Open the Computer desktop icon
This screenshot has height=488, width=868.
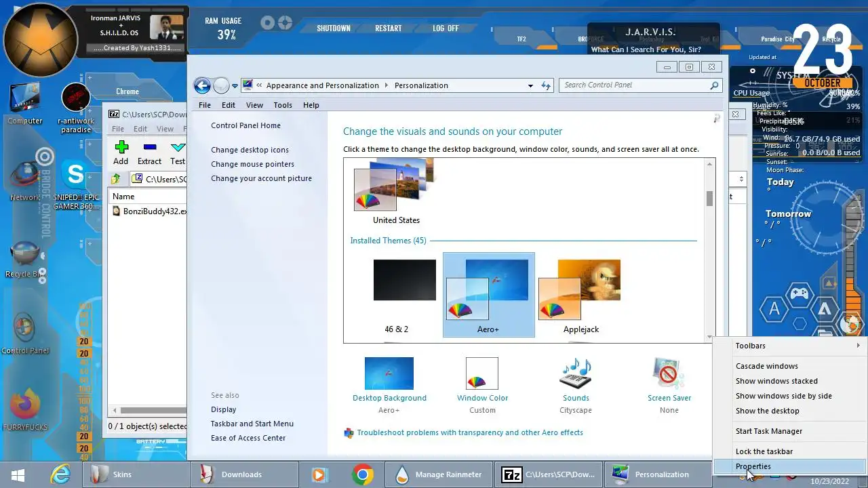(x=25, y=104)
